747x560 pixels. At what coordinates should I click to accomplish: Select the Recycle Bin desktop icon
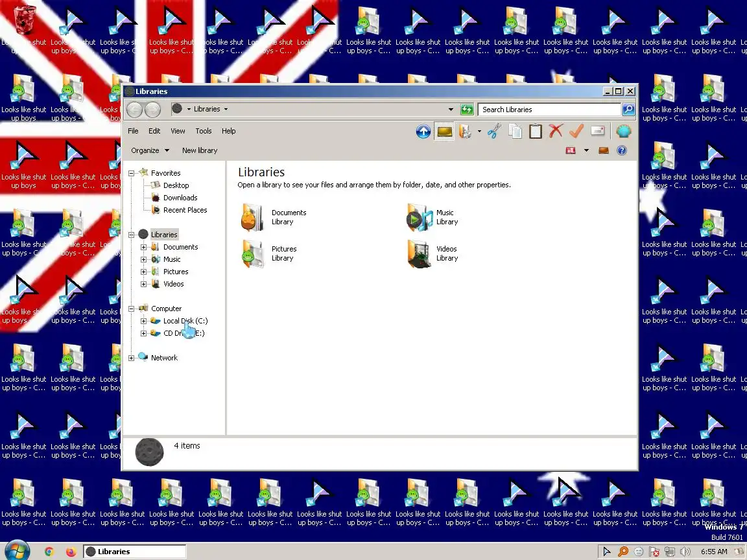pos(24,20)
